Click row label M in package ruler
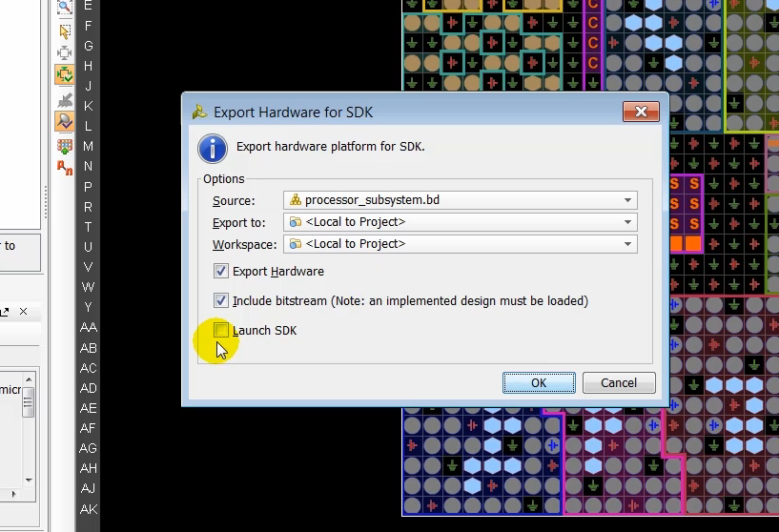This screenshot has height=532, width=779. coord(89,147)
